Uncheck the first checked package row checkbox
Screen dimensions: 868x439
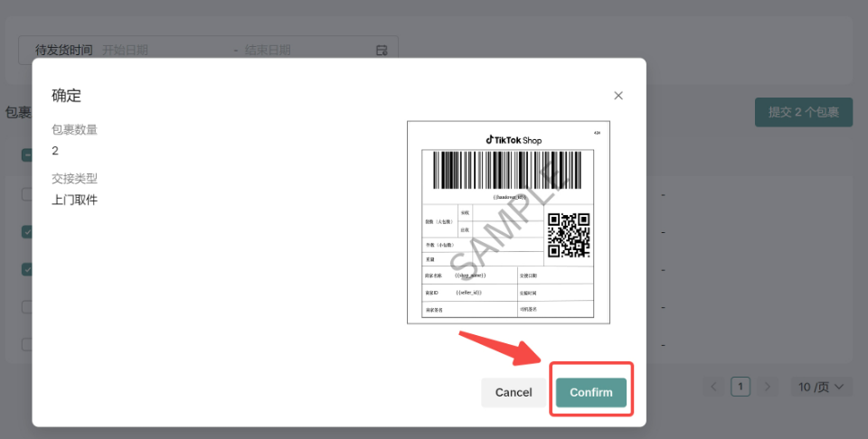(x=27, y=232)
